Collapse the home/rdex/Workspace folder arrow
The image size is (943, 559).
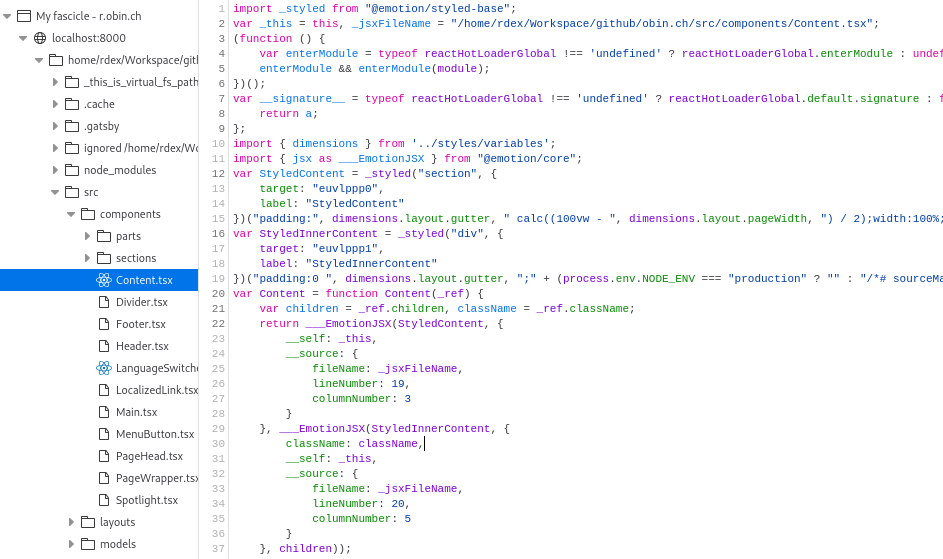coord(39,60)
